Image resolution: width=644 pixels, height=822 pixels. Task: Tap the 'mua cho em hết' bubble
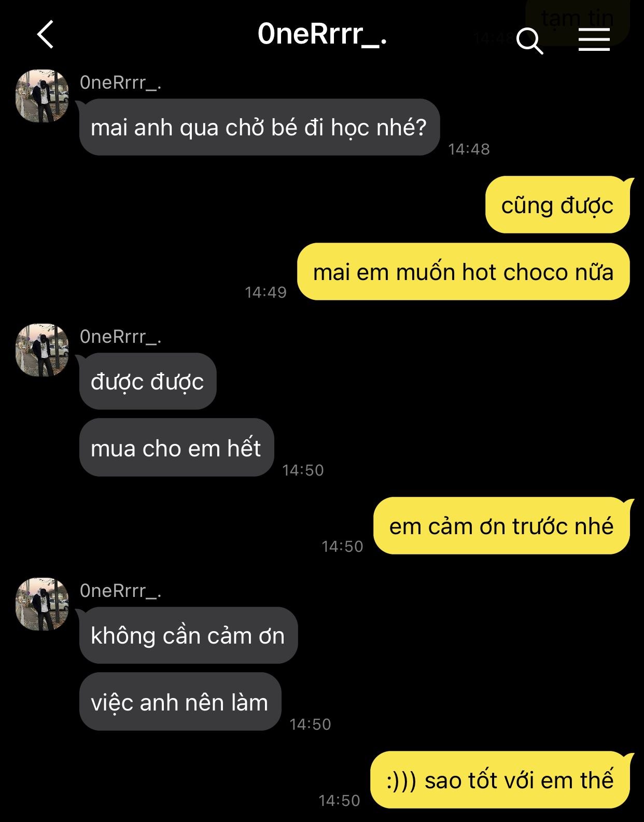[176, 448]
